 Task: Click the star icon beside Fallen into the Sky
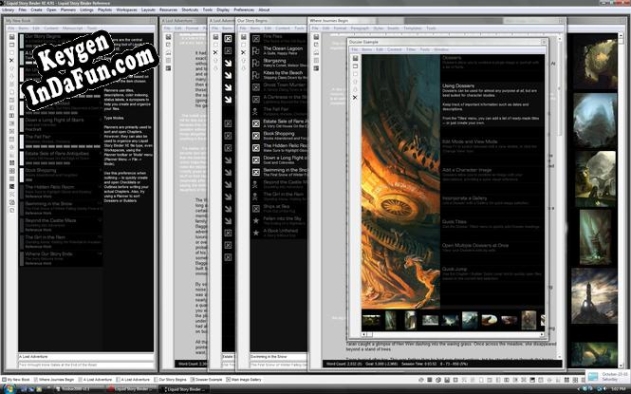point(256,221)
